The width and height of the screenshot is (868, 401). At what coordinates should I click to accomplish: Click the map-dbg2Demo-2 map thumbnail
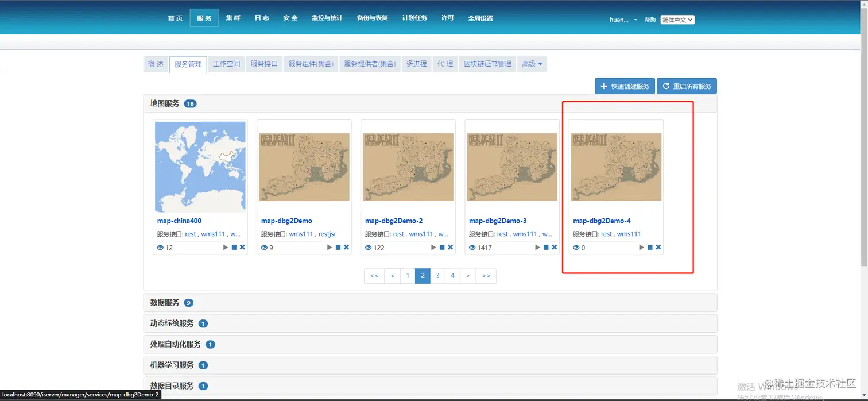click(x=408, y=167)
